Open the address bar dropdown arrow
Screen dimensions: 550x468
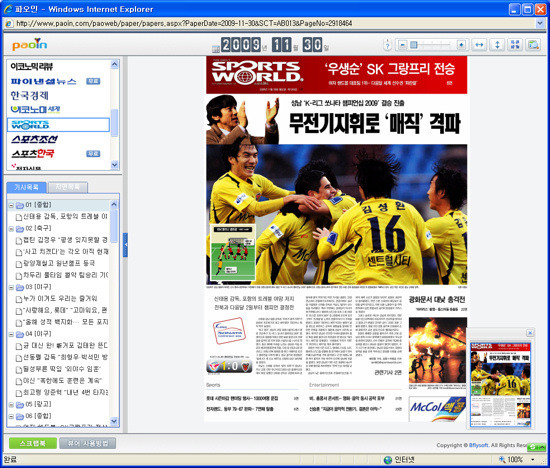(540, 24)
